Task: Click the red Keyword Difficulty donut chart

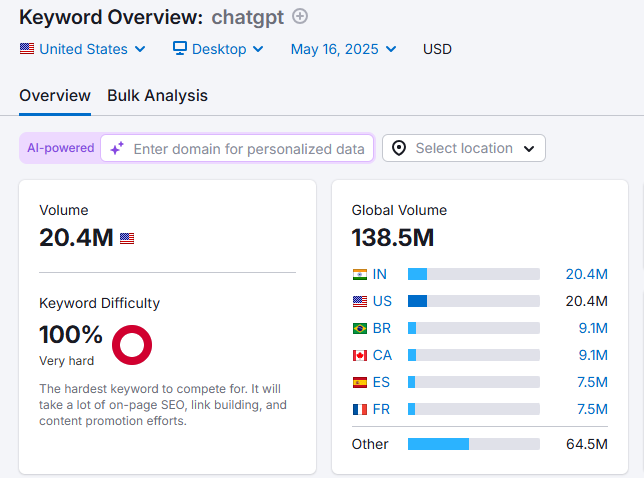Action: point(132,344)
